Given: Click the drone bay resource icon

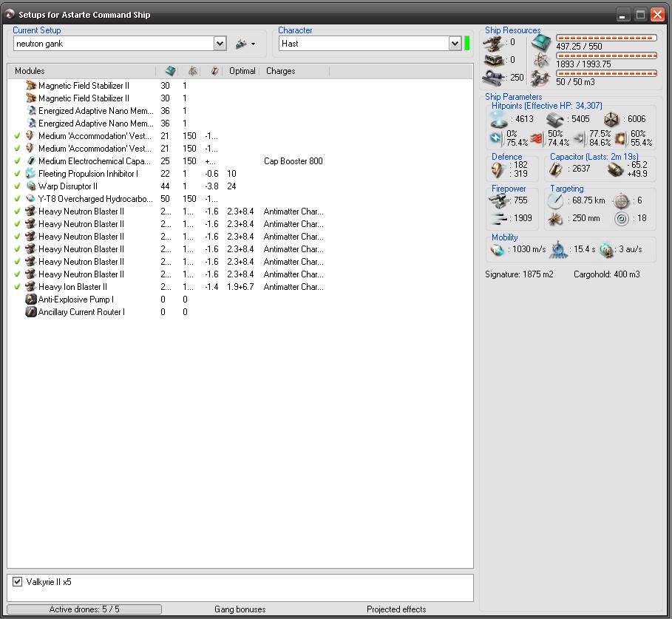Looking at the screenshot, I should pyautogui.click(x=540, y=79).
